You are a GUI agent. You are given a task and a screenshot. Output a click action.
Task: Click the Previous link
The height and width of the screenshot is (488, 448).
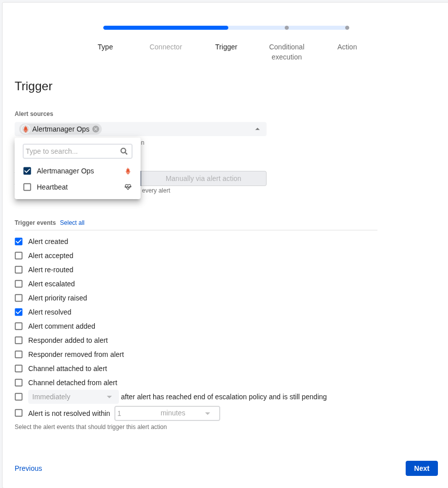[28, 468]
